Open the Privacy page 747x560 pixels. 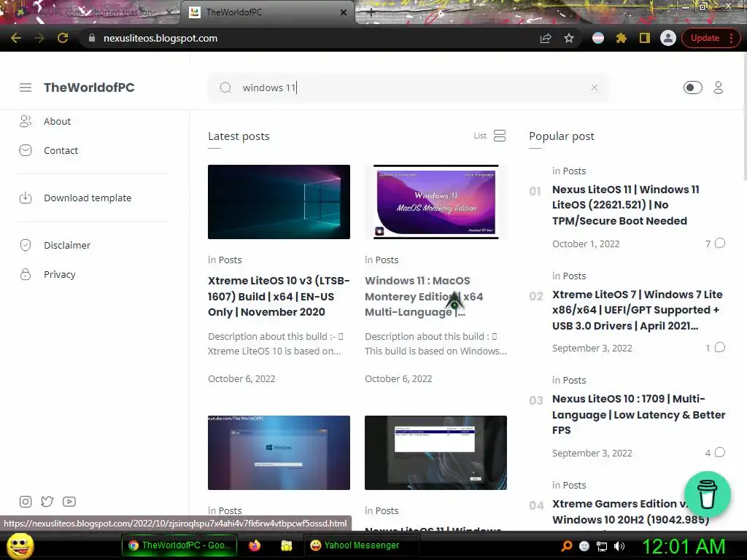pyautogui.click(x=60, y=274)
